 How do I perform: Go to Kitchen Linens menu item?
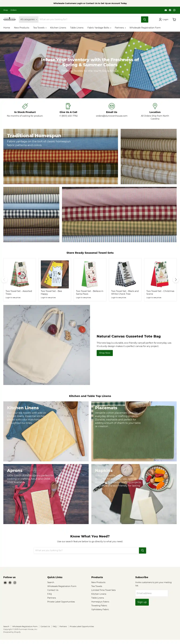pyautogui.click(x=58, y=28)
